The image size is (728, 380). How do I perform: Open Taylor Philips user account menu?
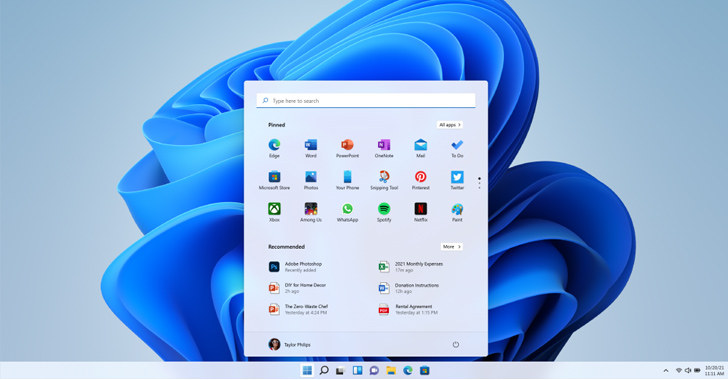pos(289,344)
